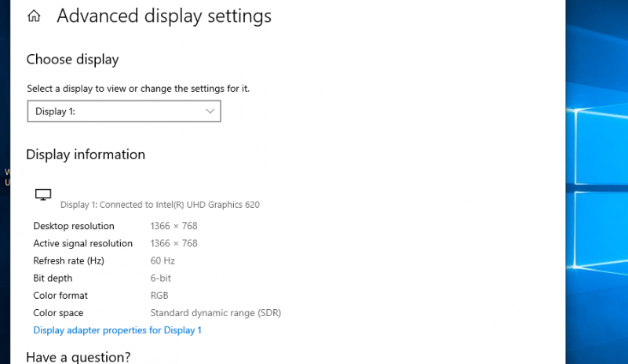Click the Advanced display settings page title
The image size is (628, 364).
164,16
